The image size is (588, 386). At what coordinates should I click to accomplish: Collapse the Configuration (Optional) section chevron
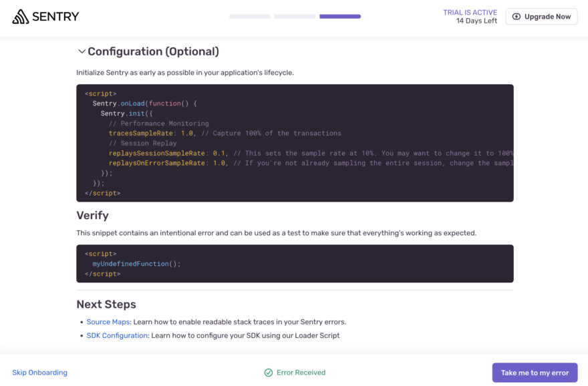pos(82,51)
